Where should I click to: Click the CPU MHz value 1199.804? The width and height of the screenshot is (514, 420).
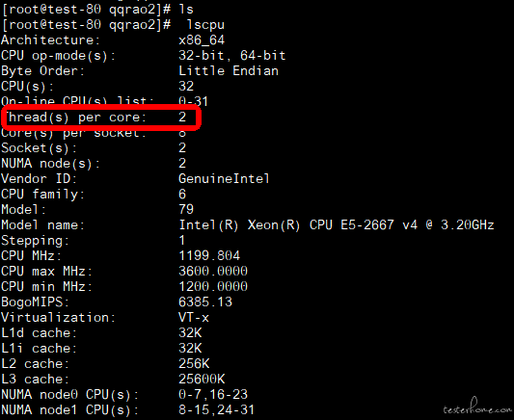click(209, 255)
